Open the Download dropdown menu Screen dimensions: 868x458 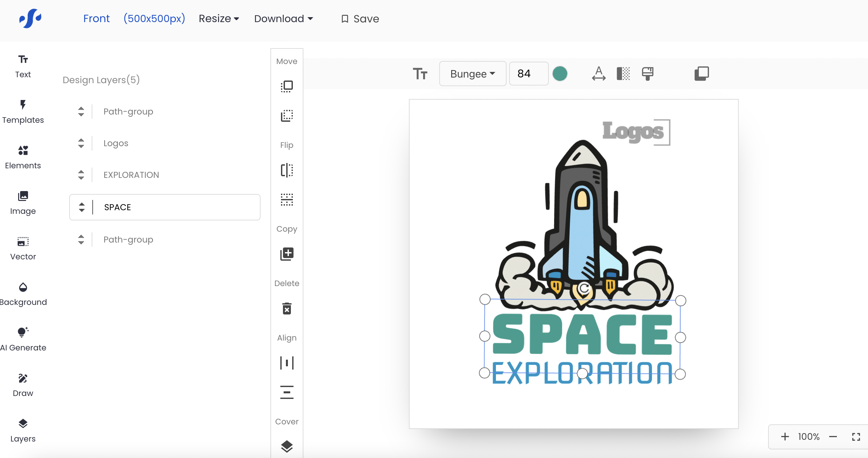pos(283,18)
